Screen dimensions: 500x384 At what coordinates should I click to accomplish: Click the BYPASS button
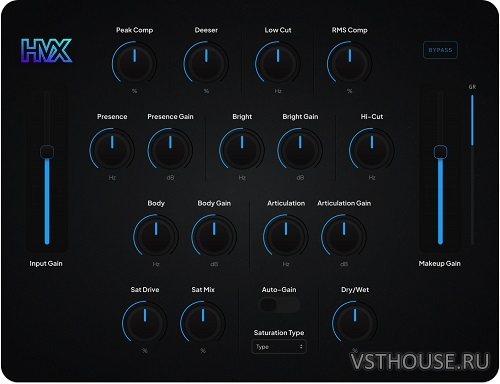440,50
